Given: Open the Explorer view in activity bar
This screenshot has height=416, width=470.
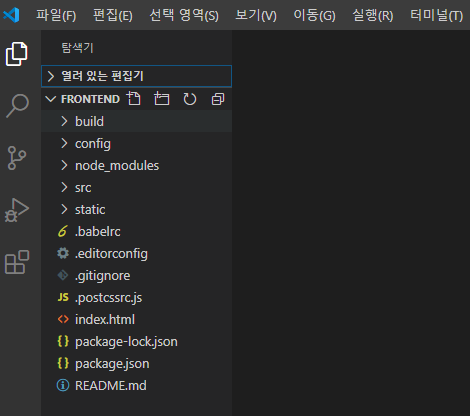Looking at the screenshot, I should coord(16,54).
